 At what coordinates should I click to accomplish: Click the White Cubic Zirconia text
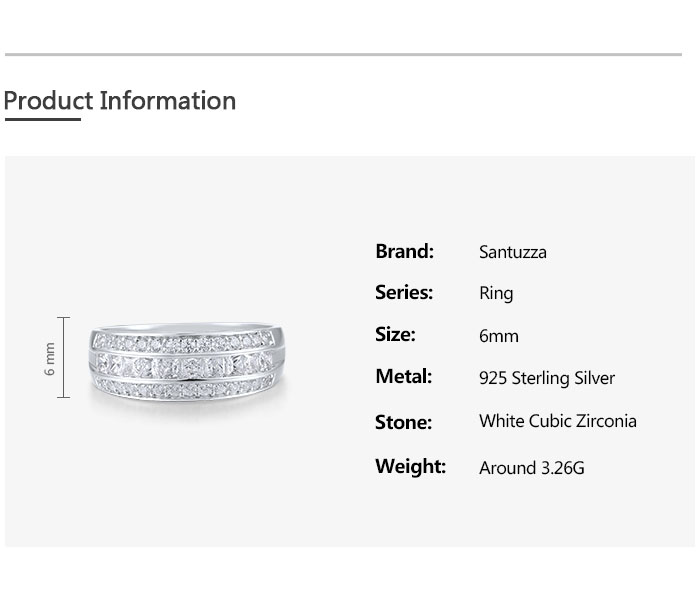557,421
